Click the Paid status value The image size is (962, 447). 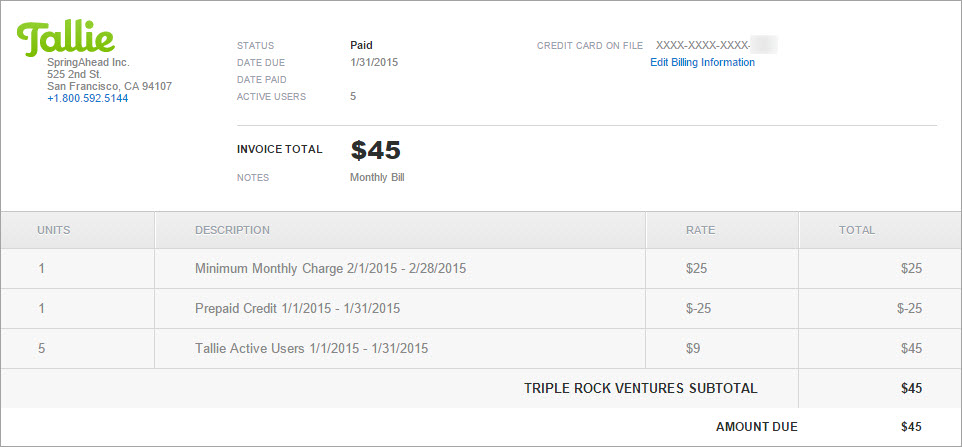[x=361, y=45]
